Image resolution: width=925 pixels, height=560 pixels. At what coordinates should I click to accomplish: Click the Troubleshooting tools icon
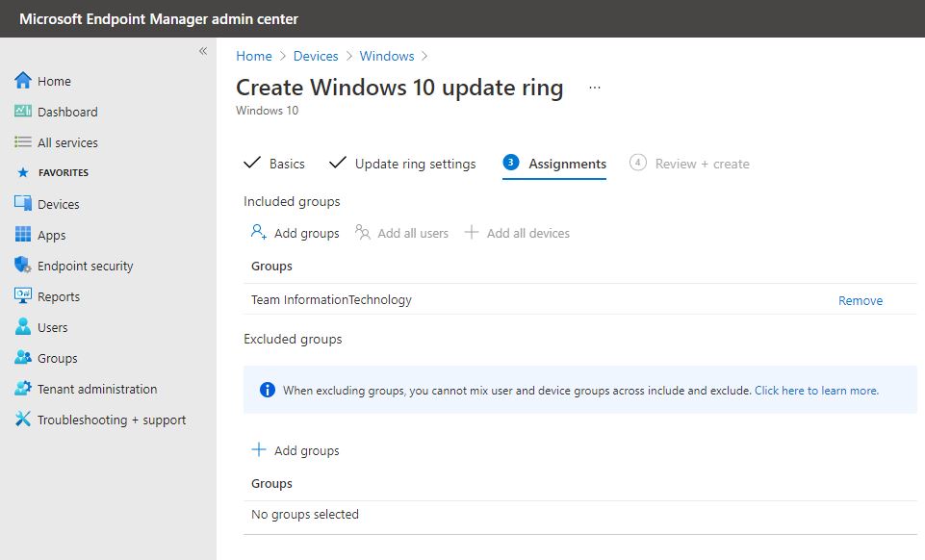[x=23, y=420]
